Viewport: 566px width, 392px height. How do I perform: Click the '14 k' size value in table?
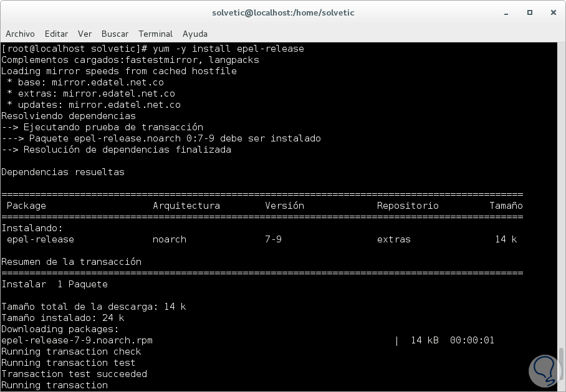point(506,239)
